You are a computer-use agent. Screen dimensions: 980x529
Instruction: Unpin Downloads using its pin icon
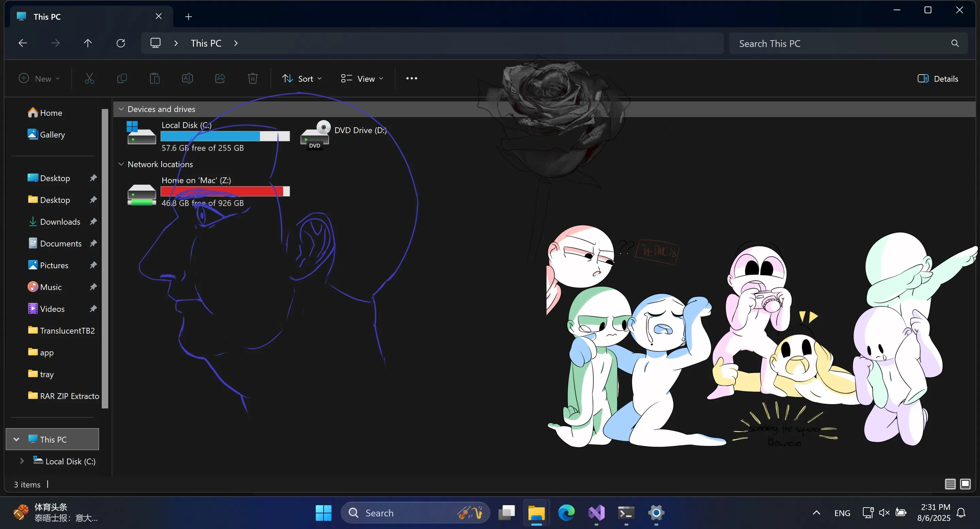click(93, 222)
